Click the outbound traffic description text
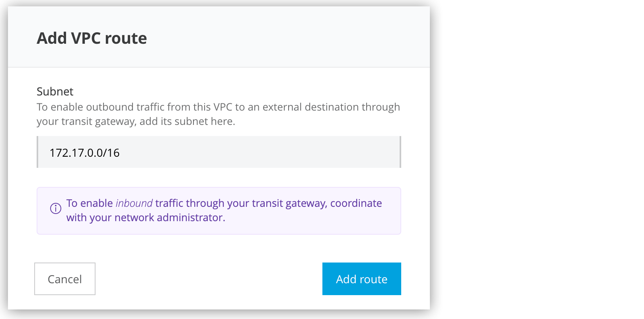Viewport: 644px width, 319px height. pyautogui.click(x=218, y=114)
